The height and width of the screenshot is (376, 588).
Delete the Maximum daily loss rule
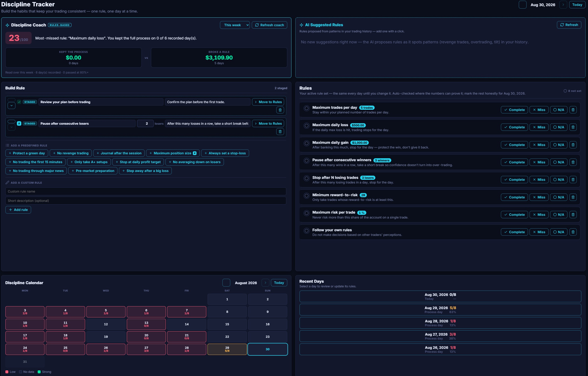573,127
